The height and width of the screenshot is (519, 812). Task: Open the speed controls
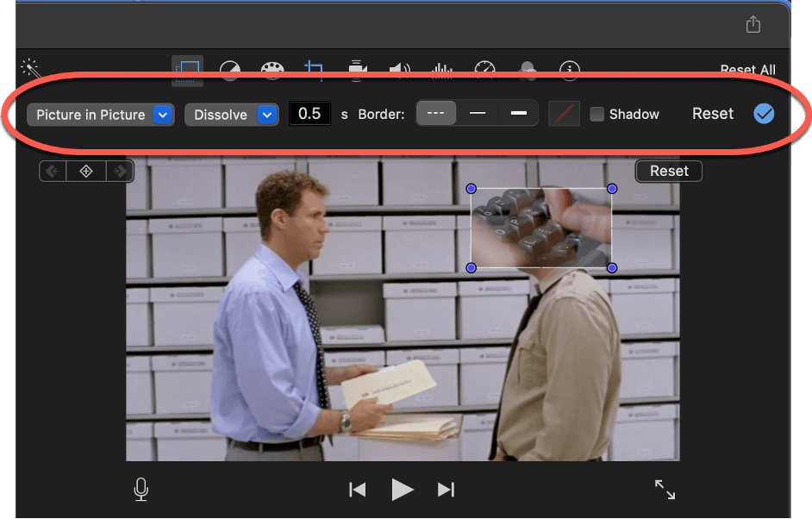484,71
